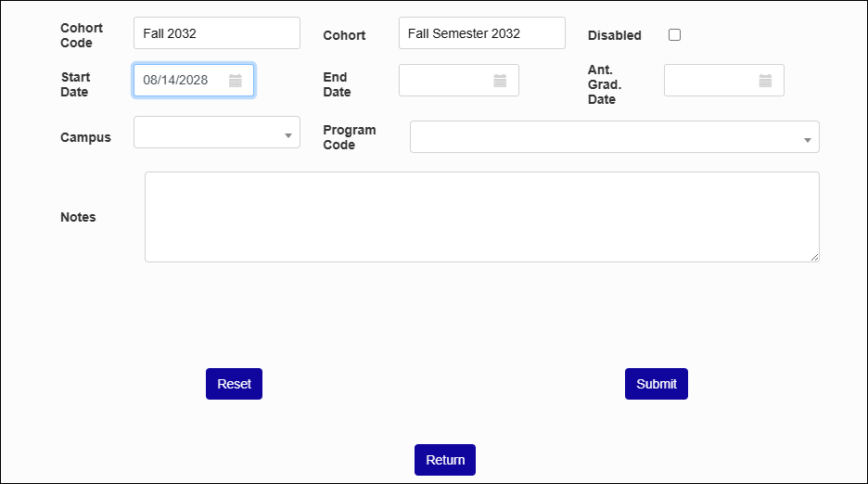Click the Ant. Grad. Date label
The image size is (868, 484).
pyautogui.click(x=605, y=84)
